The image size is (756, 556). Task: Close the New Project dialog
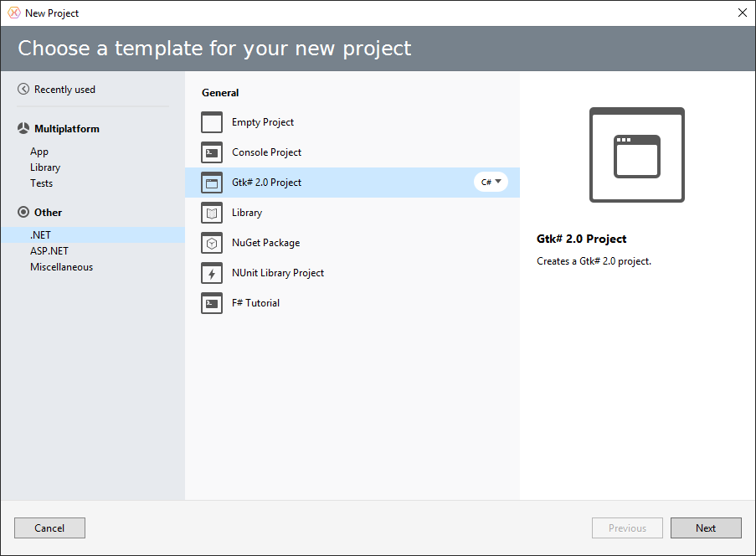743,13
